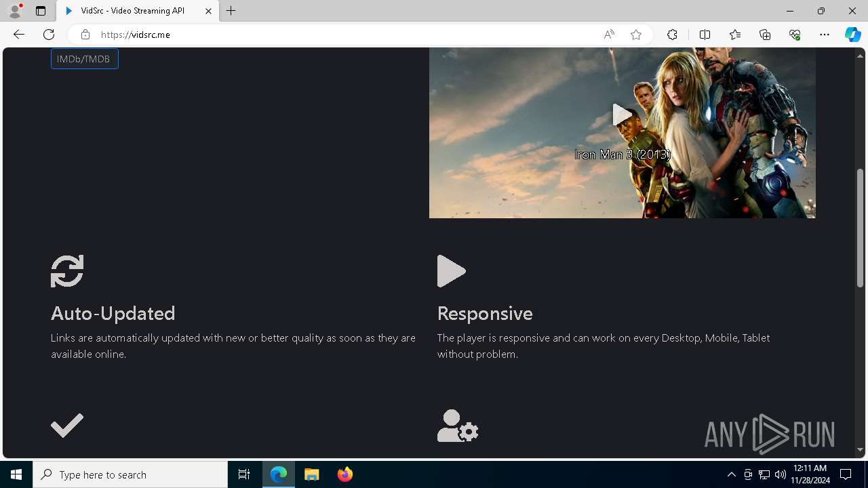Screen dimensions: 868x488
Task: Open the volume control
Action: pyautogui.click(x=780, y=474)
